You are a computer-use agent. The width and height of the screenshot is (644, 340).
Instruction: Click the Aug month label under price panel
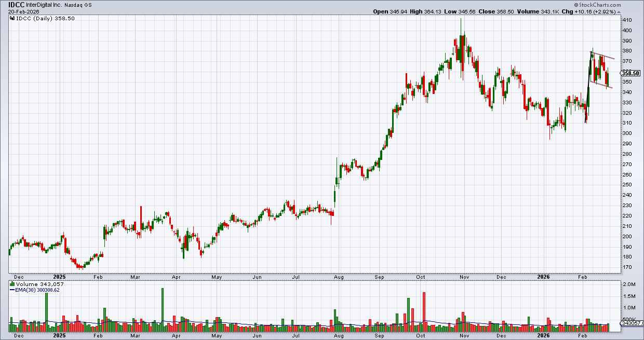(339, 278)
